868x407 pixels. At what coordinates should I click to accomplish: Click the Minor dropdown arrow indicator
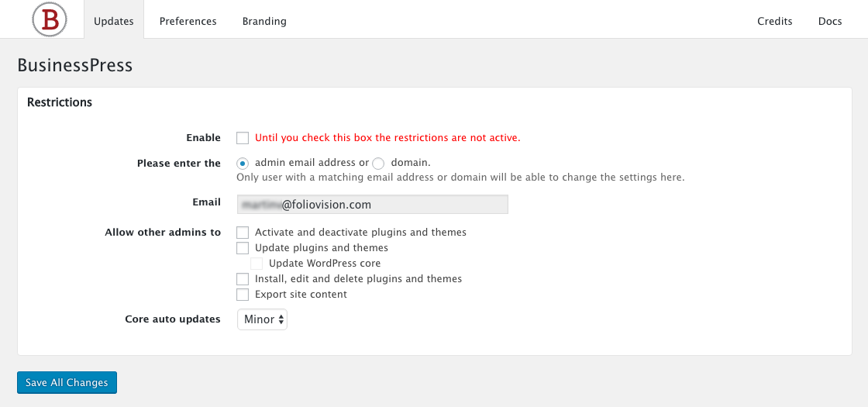pyautogui.click(x=281, y=319)
